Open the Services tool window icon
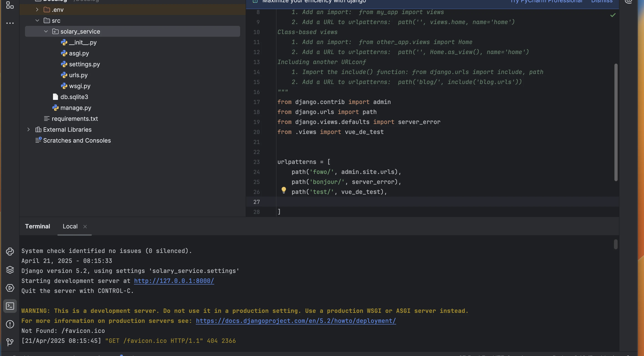The height and width of the screenshot is (356, 644). point(10,288)
